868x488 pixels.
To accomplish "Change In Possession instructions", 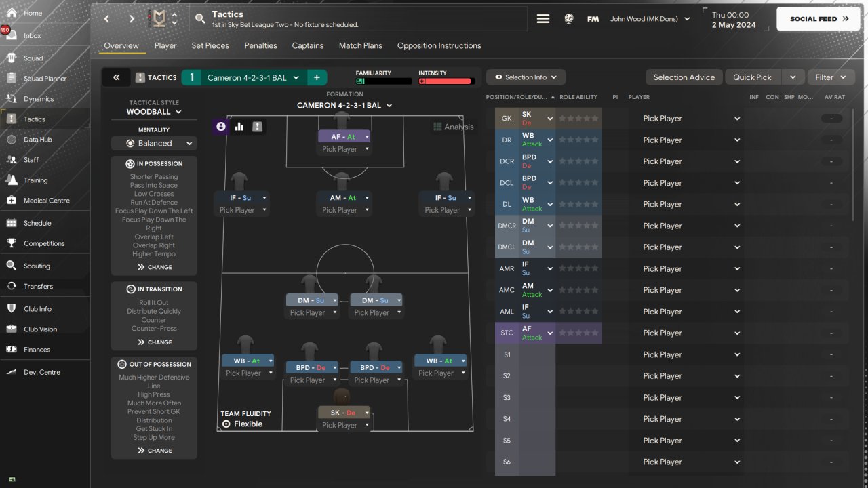I will coord(154,268).
